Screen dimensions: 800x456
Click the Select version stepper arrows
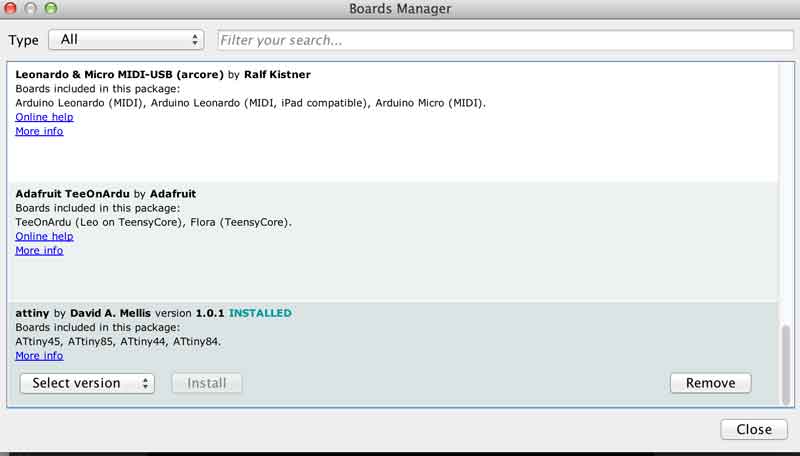[x=145, y=383]
